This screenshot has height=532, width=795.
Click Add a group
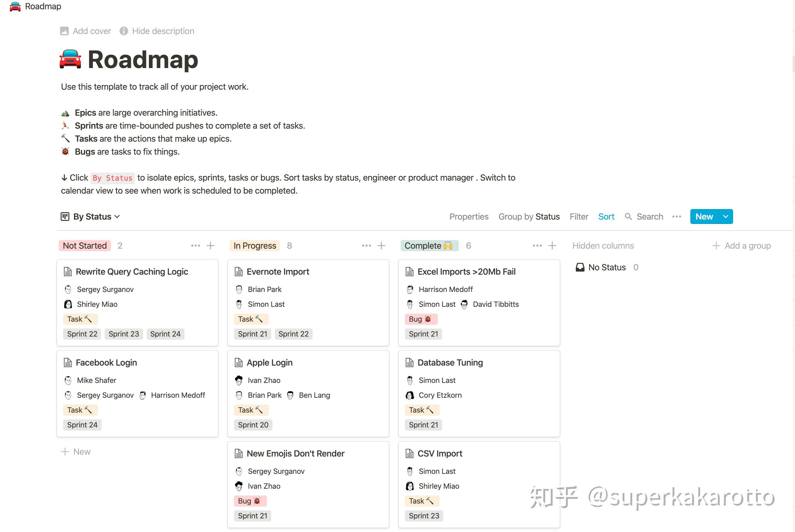click(x=741, y=246)
